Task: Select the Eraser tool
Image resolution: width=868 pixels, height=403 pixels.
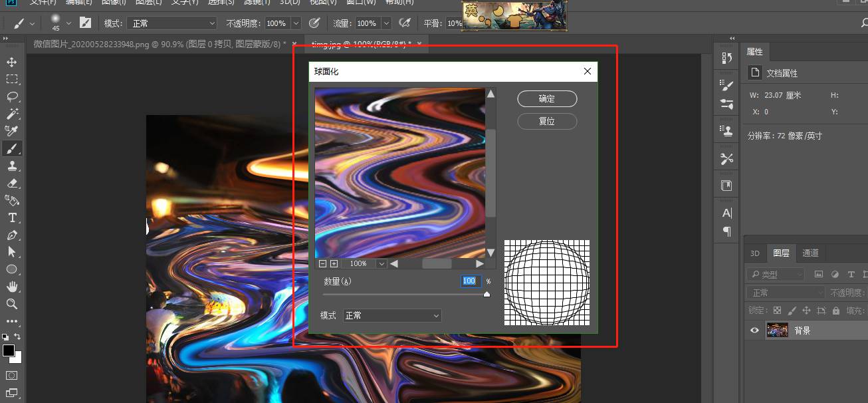Action: 12,183
